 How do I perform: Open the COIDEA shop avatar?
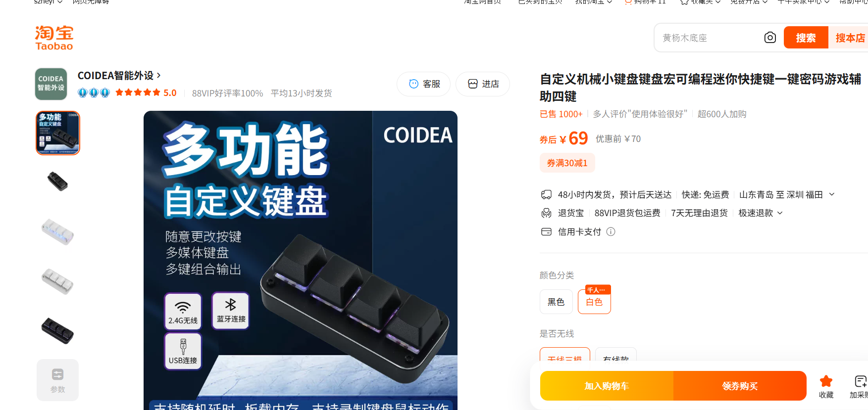point(51,84)
